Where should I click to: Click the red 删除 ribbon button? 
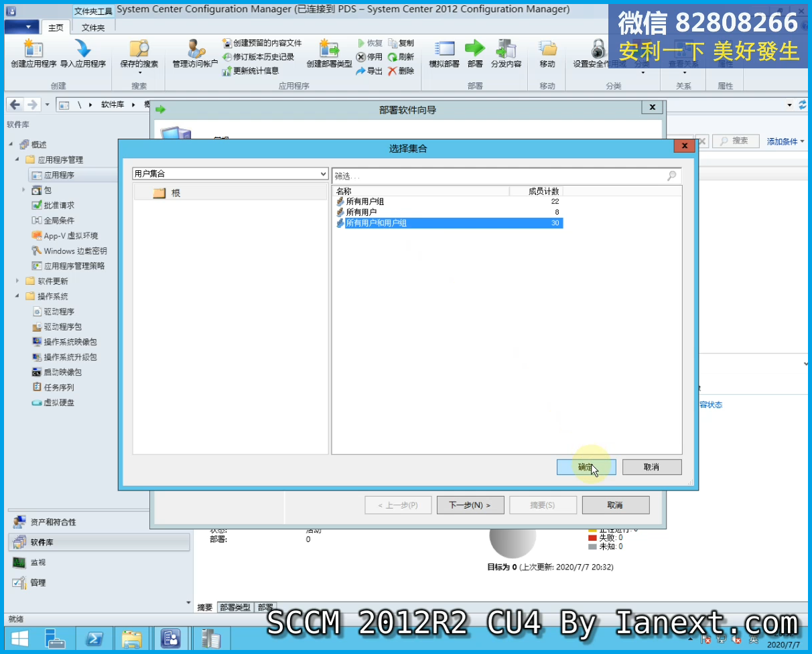coord(401,70)
